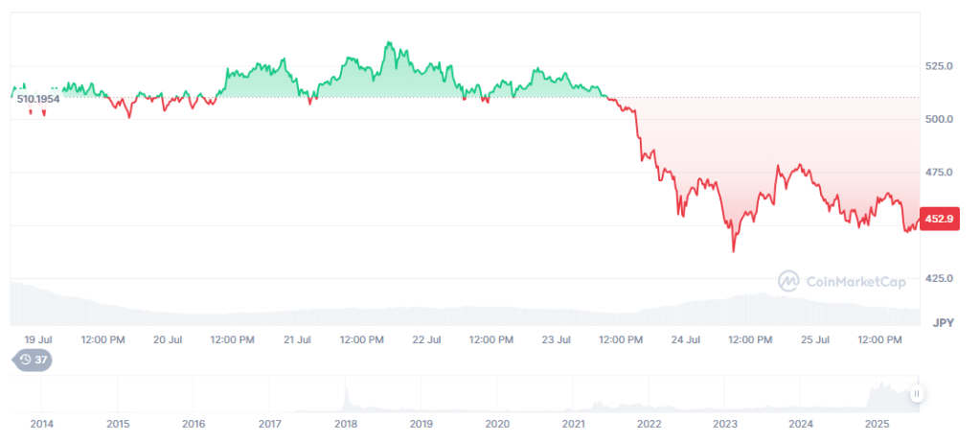Viewport: 980px width, 443px height.
Task: Click the 21 Jul date axis label
Action: tap(297, 339)
